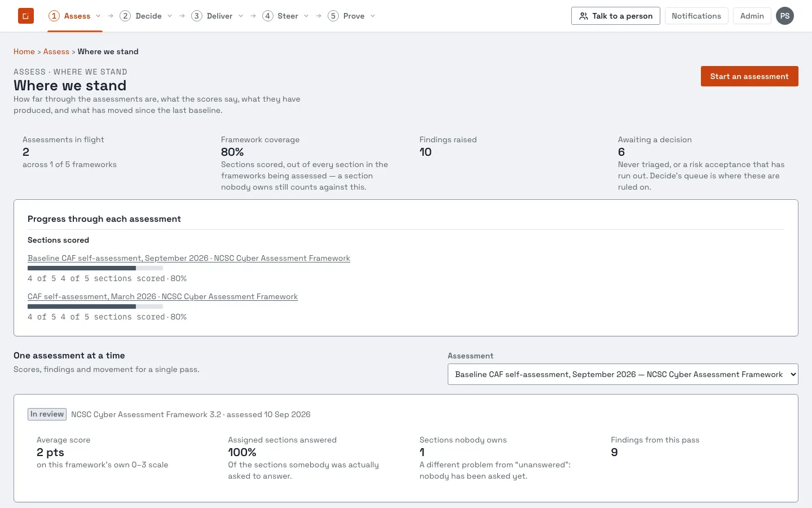Viewport: 812px width, 508px height.
Task: Click the In review status badge
Action: 47,414
